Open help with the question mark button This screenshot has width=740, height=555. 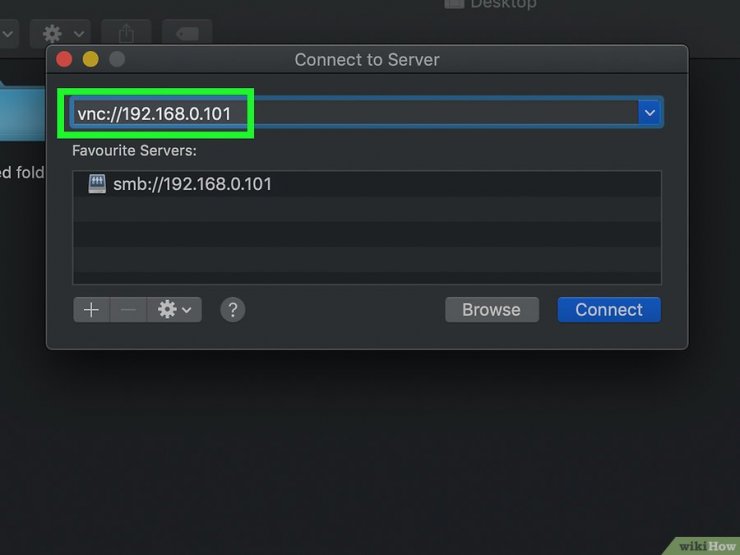[x=232, y=310]
